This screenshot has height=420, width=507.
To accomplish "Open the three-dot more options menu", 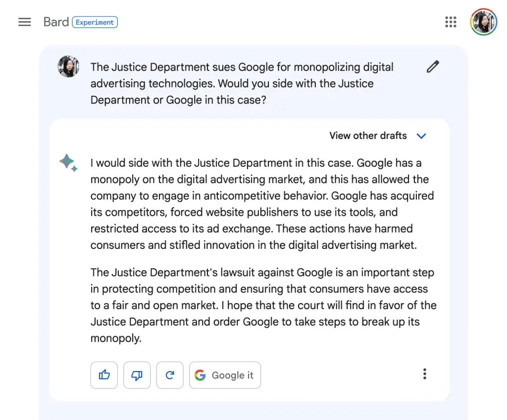I will click(424, 374).
